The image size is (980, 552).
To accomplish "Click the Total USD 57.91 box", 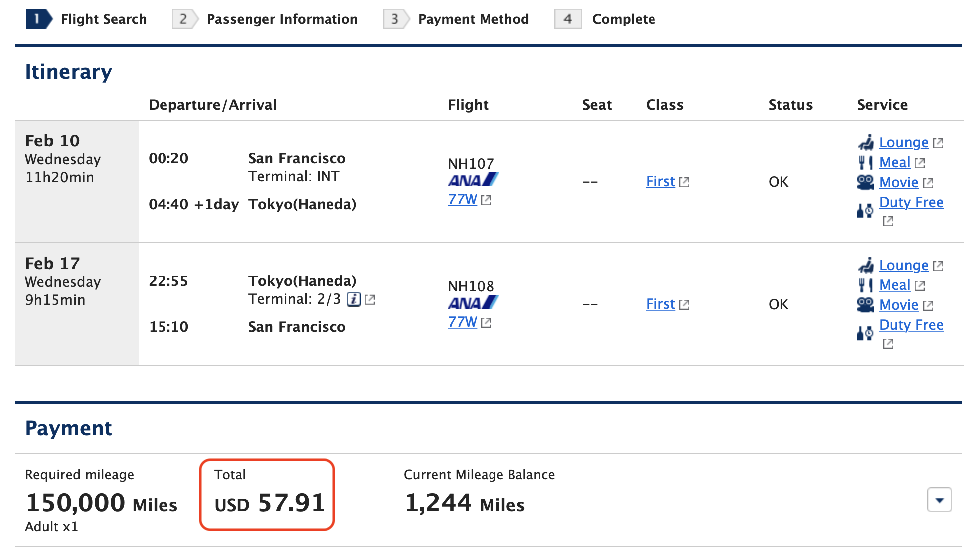I will (267, 495).
